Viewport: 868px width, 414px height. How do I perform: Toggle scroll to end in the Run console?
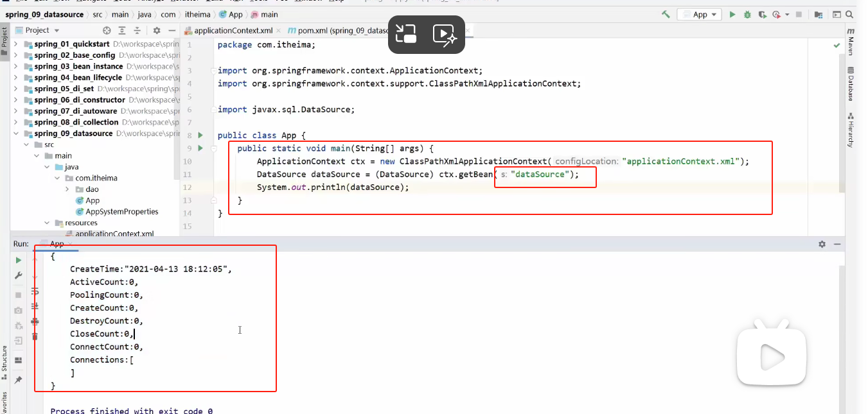click(x=35, y=306)
